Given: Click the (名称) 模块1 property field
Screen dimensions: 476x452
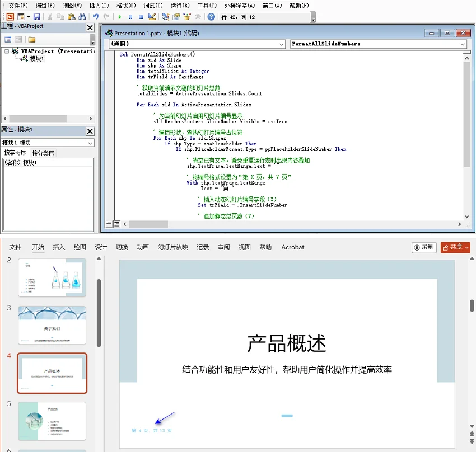Looking at the screenshot, I should click(48, 163).
